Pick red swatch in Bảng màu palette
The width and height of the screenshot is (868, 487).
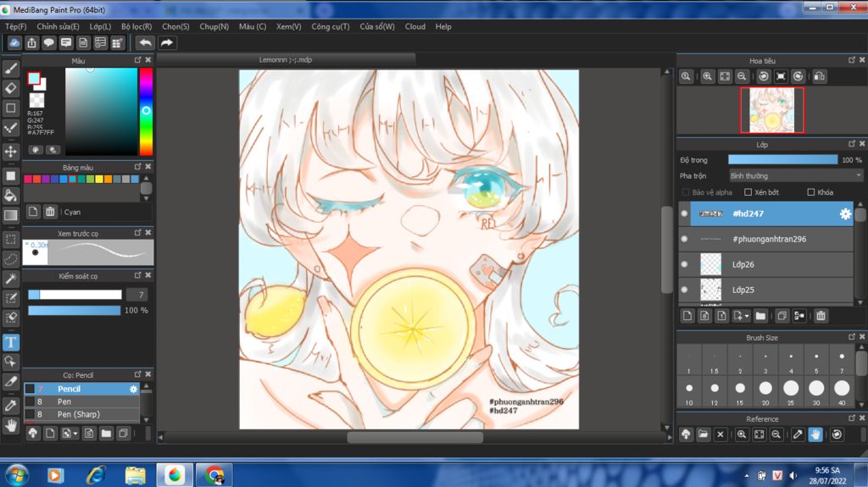pos(36,180)
